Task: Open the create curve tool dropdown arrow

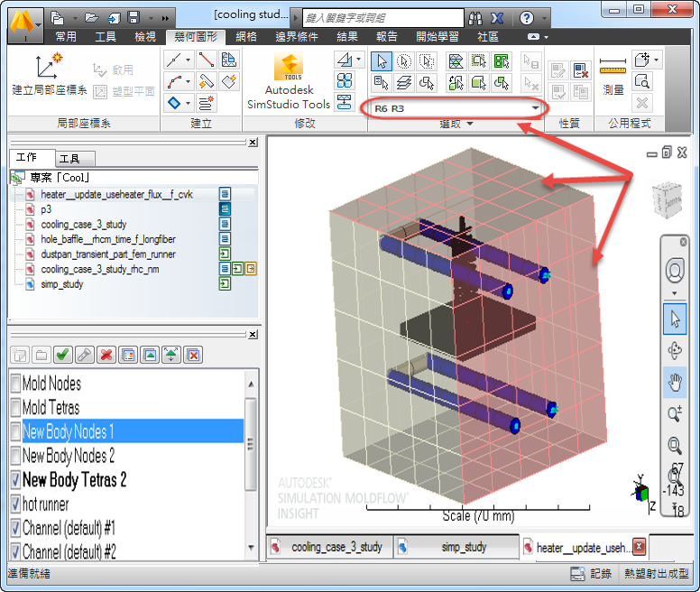Action: tap(189, 81)
